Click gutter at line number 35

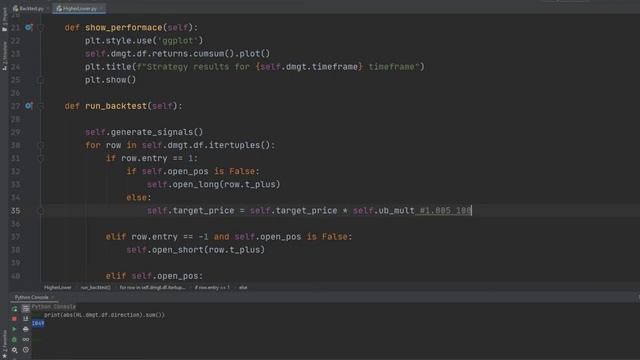click(x=16, y=211)
